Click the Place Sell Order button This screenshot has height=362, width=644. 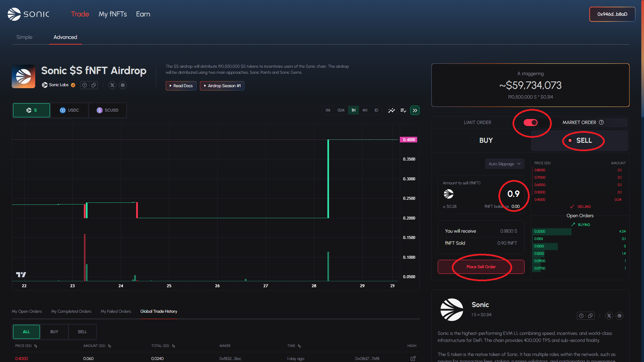pyautogui.click(x=481, y=267)
